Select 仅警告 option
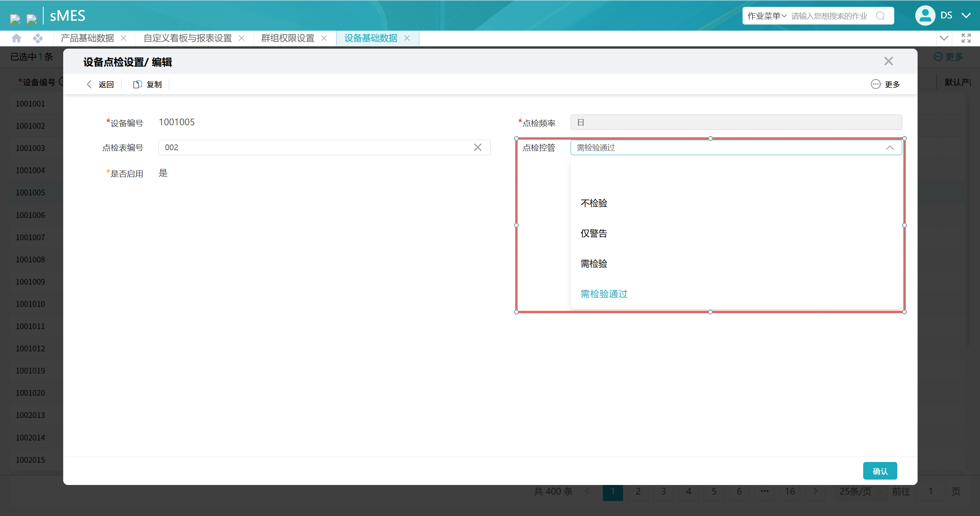The height and width of the screenshot is (516, 980). (x=736, y=233)
